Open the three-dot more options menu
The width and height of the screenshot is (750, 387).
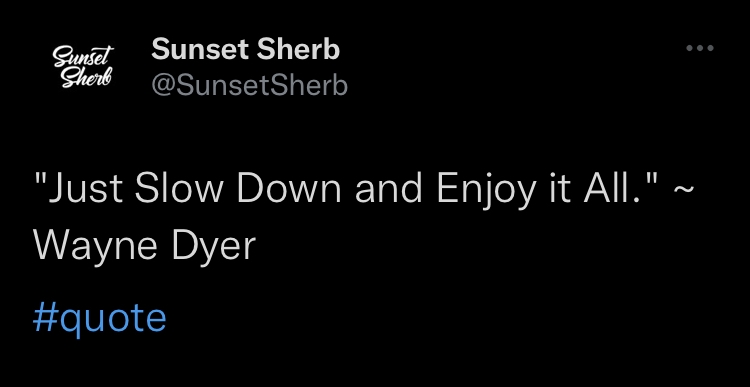(700, 48)
